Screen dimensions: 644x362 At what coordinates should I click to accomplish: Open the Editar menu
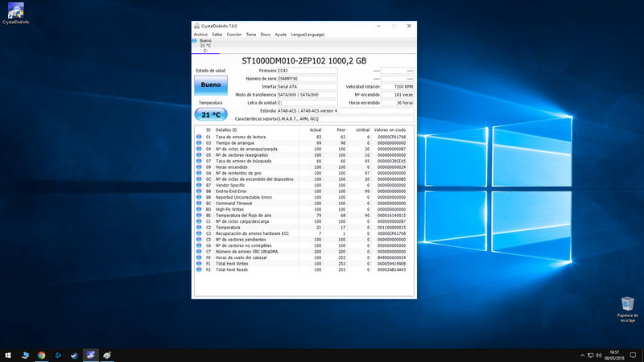click(217, 35)
